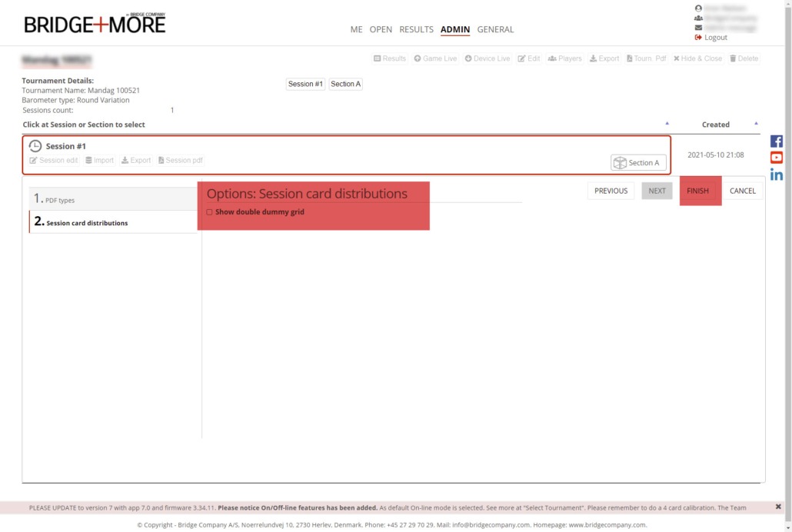Image resolution: width=792 pixels, height=532 pixels.
Task: Select the Session #1 top button
Action: tap(305, 84)
